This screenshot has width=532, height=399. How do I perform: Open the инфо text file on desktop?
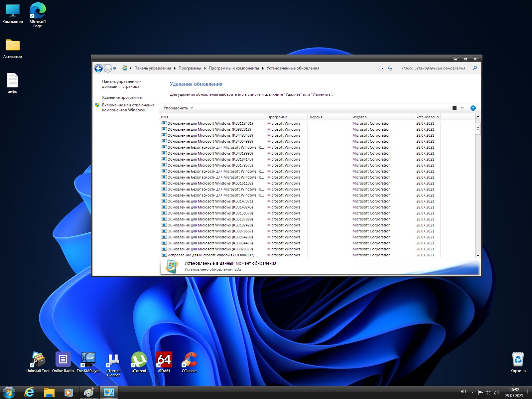[x=13, y=83]
